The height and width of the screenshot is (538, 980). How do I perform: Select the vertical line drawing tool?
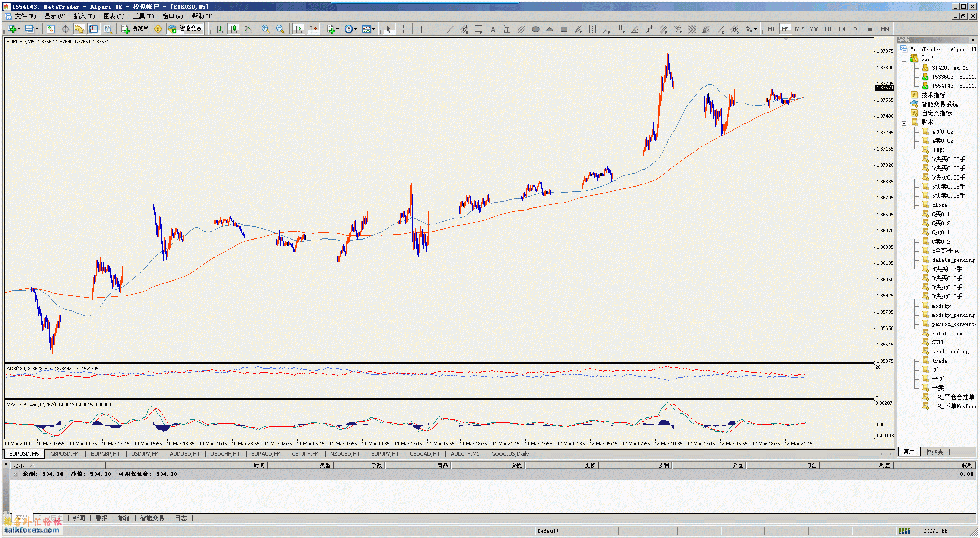pyautogui.click(x=421, y=29)
